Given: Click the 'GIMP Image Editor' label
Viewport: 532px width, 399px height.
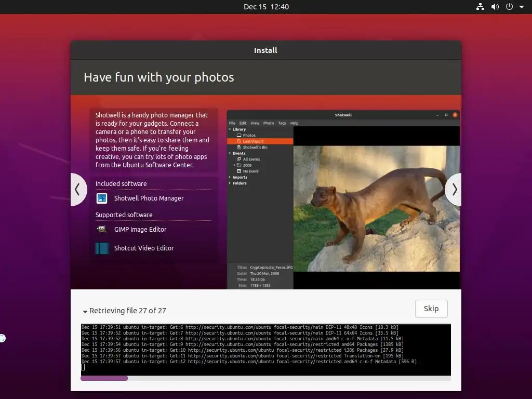Looking at the screenshot, I should click(x=140, y=229).
